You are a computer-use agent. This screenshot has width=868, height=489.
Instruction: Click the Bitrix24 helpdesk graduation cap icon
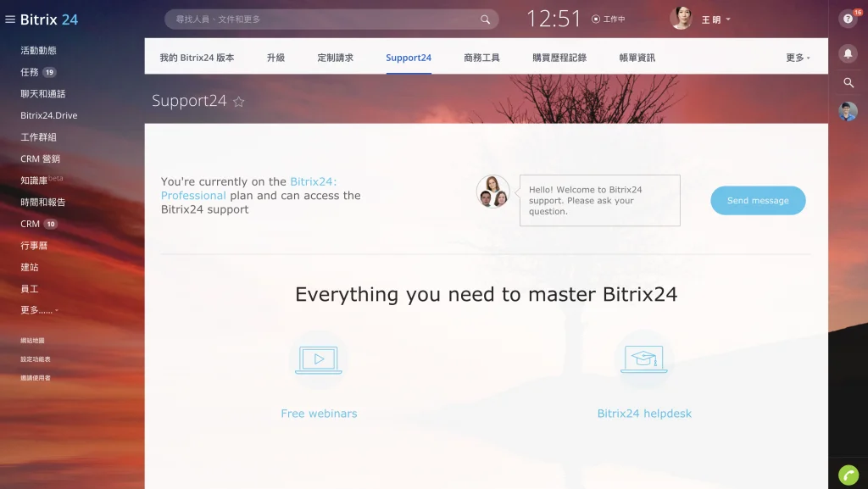click(644, 360)
